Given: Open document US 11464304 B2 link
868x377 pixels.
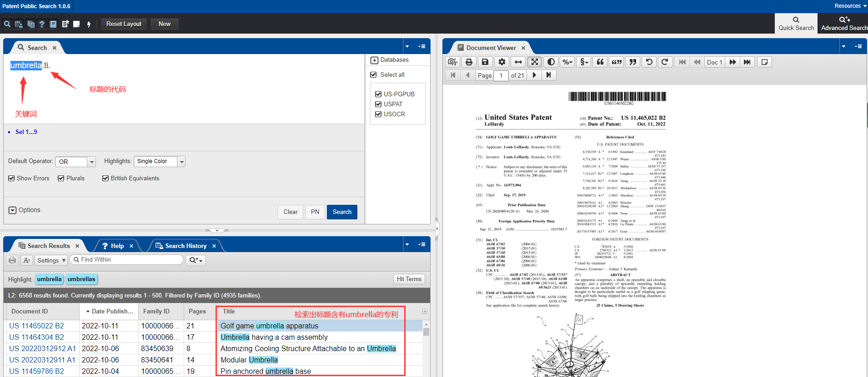Looking at the screenshot, I should tap(37, 337).
